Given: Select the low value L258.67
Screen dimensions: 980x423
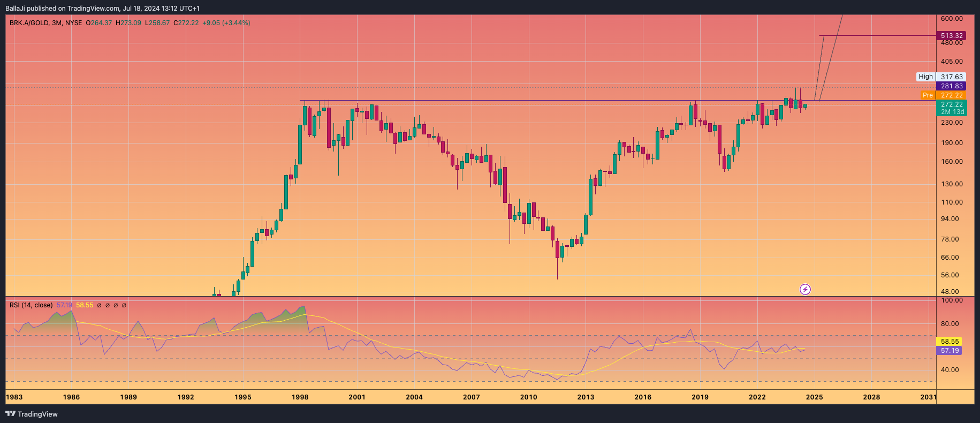Looking at the screenshot, I should pyautogui.click(x=157, y=23).
